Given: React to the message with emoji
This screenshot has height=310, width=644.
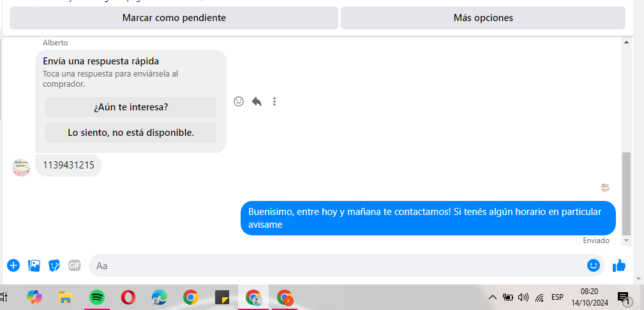Looking at the screenshot, I should click(239, 101).
